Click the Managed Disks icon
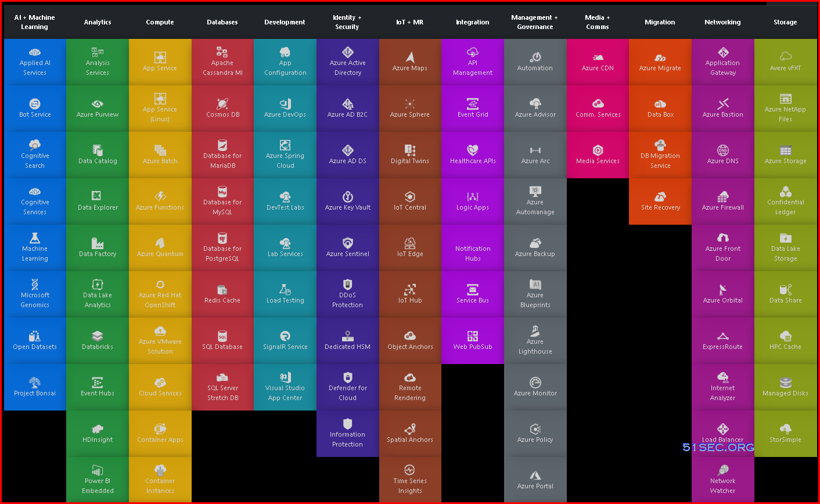 pyautogui.click(x=786, y=383)
